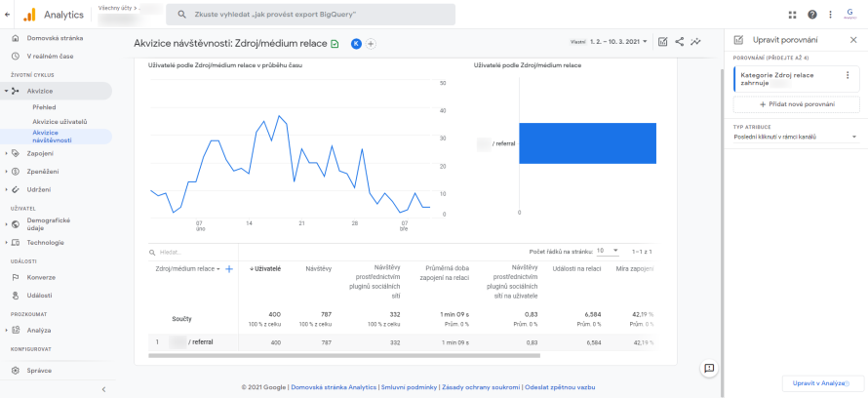Viewport: 868px width, 398px height.
Task: Close the Upravit porovnání panel
Action: point(853,40)
